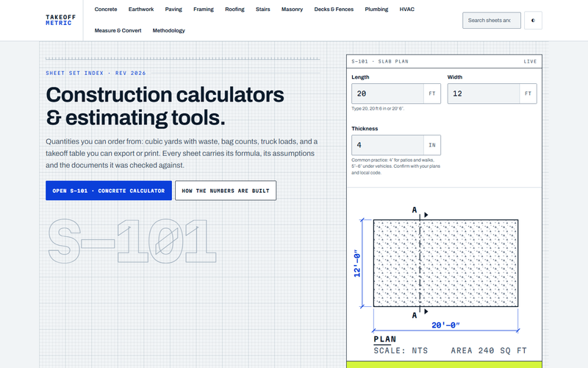Go to Masonry calculators

(x=292, y=10)
